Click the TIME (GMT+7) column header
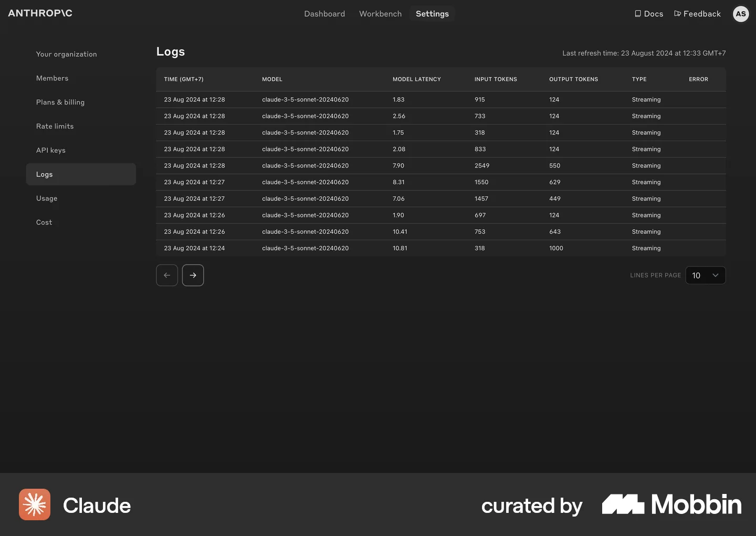The image size is (756, 536). 184,79
